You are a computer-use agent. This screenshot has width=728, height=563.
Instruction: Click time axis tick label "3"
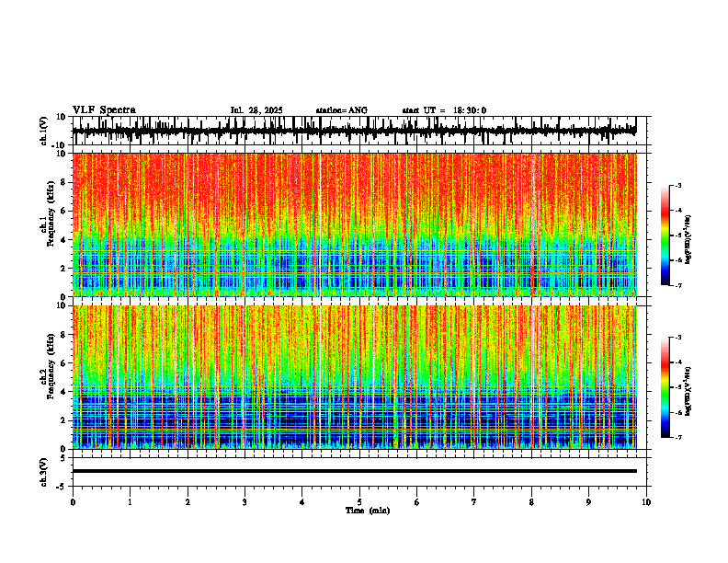point(245,502)
